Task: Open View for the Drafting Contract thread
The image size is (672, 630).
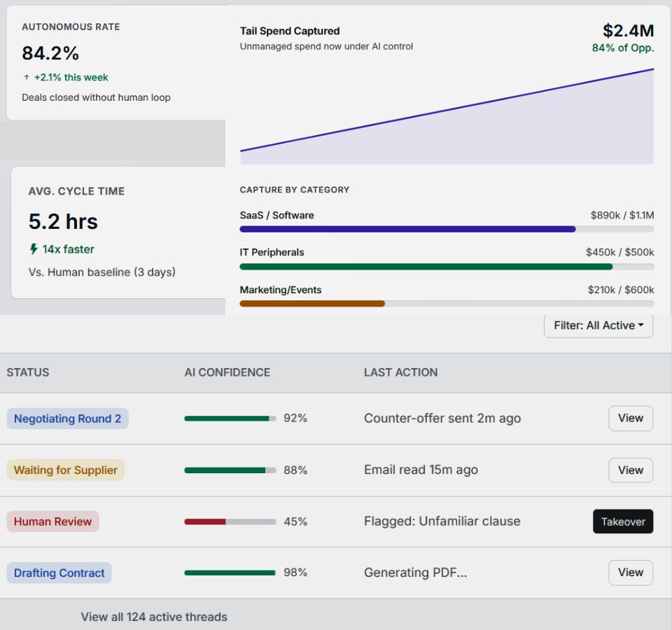Action: [630, 573]
